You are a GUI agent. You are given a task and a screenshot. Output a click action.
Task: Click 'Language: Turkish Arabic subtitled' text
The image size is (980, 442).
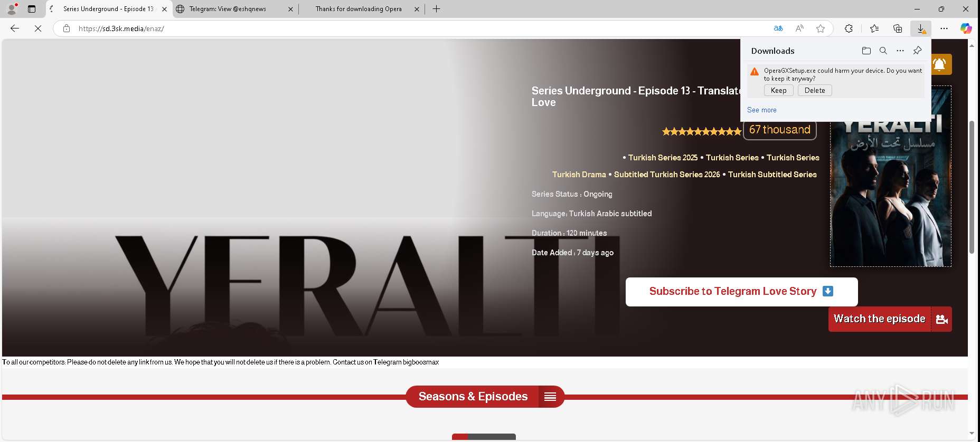coord(591,214)
